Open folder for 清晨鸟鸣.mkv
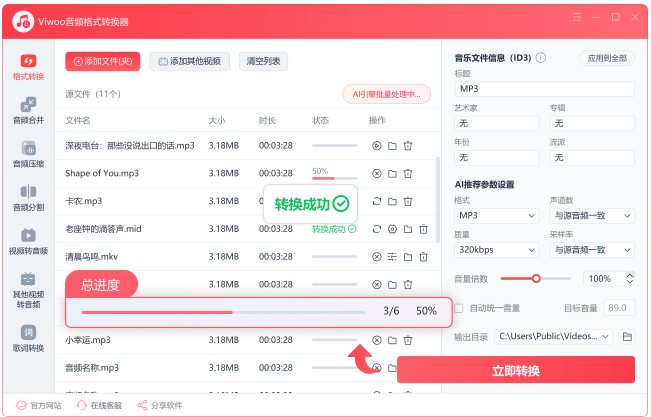 (408, 257)
